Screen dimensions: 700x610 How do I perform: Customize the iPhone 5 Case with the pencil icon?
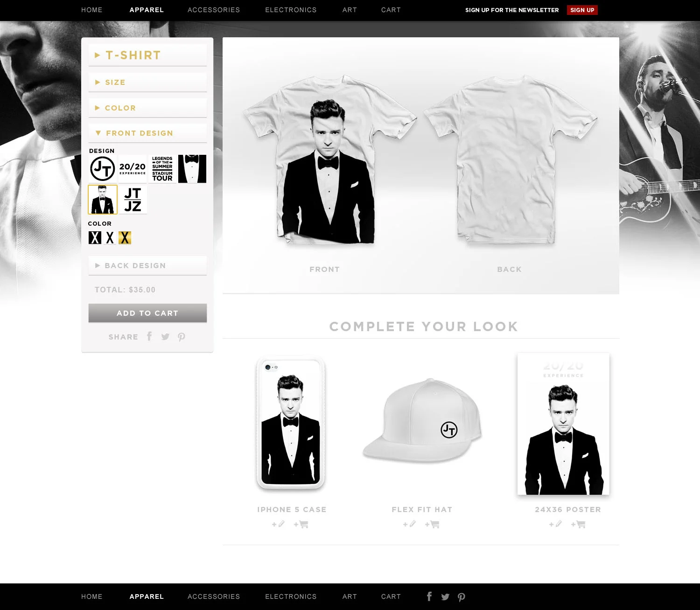point(278,524)
